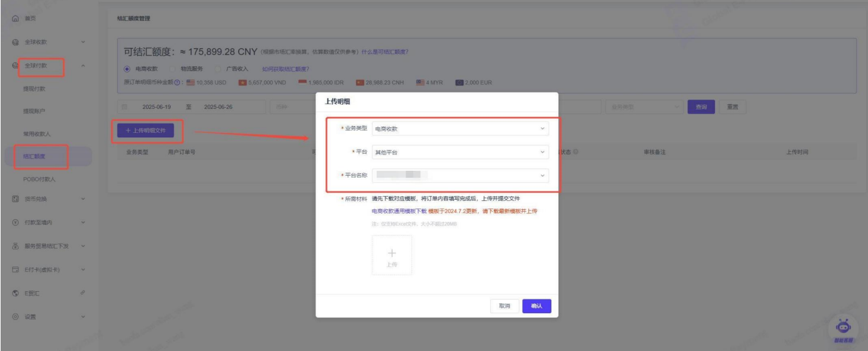Image resolution: width=868 pixels, height=351 pixels.
Task: Open the 业务类型 dropdown in upload dialog
Action: coord(460,129)
